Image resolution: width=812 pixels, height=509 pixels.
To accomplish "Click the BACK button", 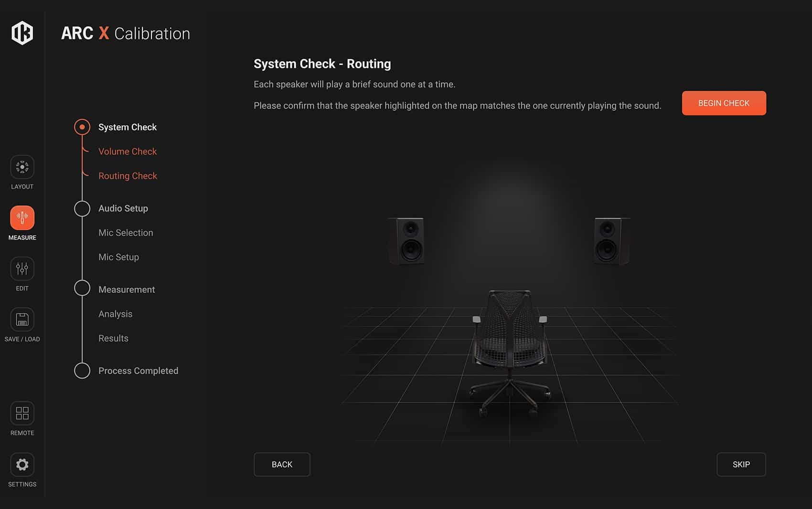I will [282, 465].
